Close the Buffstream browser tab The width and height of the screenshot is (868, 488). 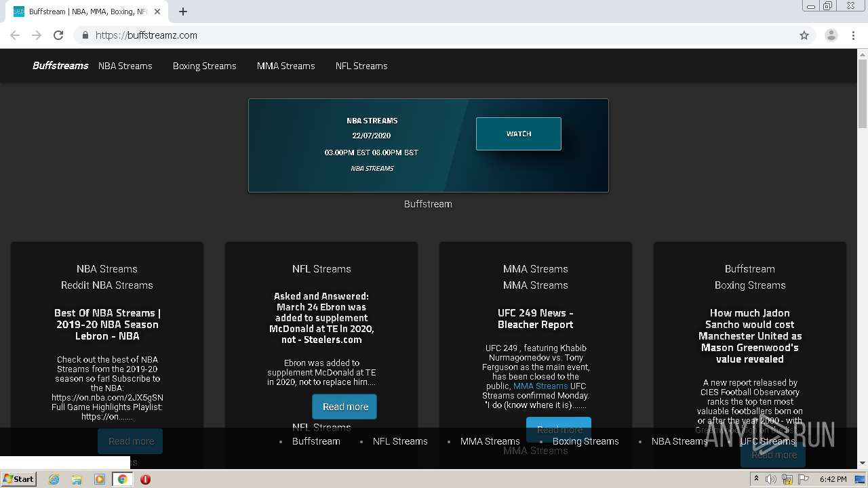[x=157, y=12]
